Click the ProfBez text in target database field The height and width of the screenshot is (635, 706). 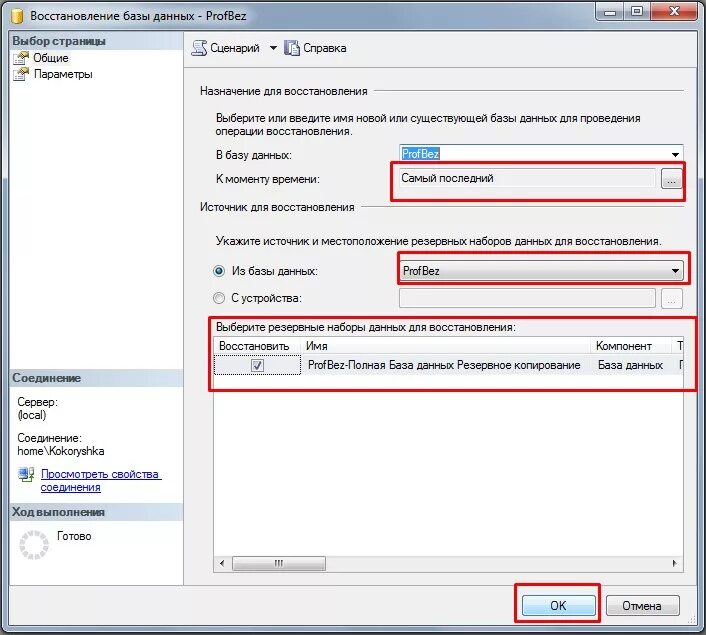point(420,154)
